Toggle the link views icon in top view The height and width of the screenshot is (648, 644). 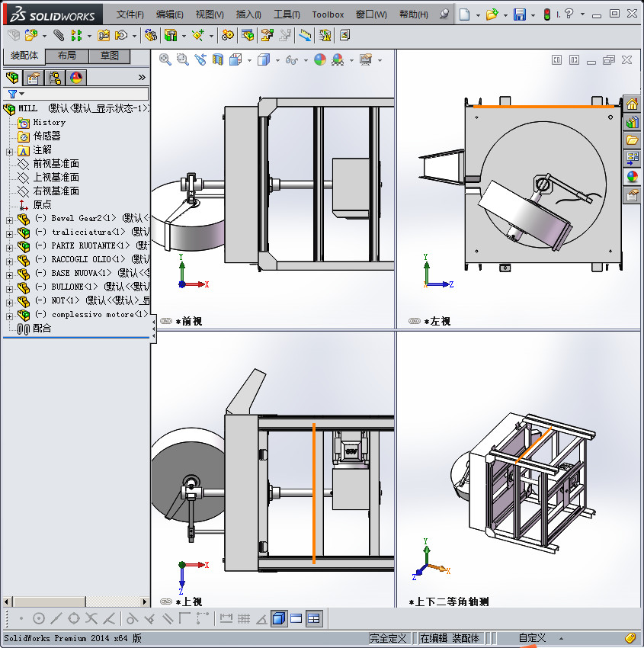(x=166, y=601)
